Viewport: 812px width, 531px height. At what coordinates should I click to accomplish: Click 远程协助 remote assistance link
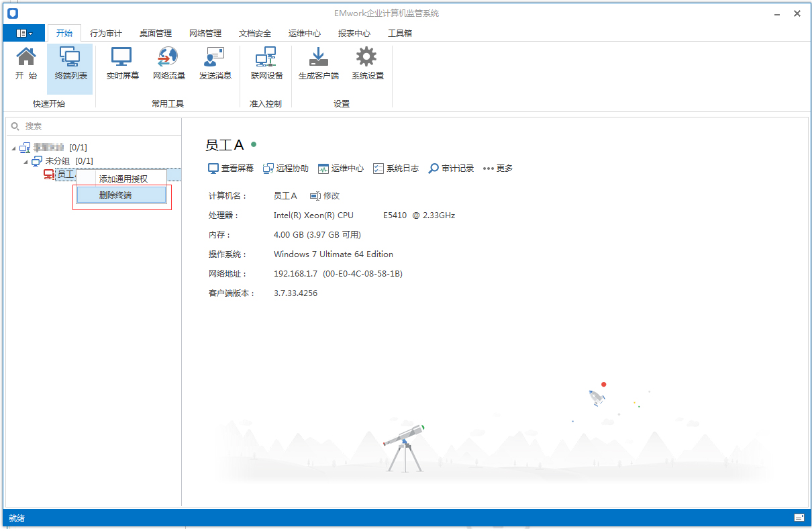tap(286, 168)
